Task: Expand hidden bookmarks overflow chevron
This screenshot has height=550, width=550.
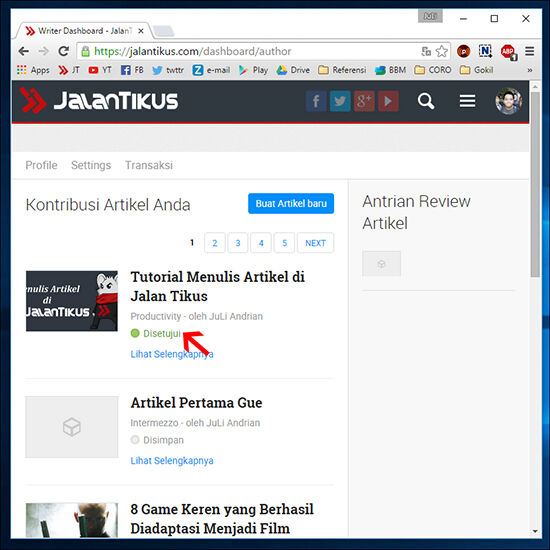Action: pyautogui.click(x=530, y=70)
